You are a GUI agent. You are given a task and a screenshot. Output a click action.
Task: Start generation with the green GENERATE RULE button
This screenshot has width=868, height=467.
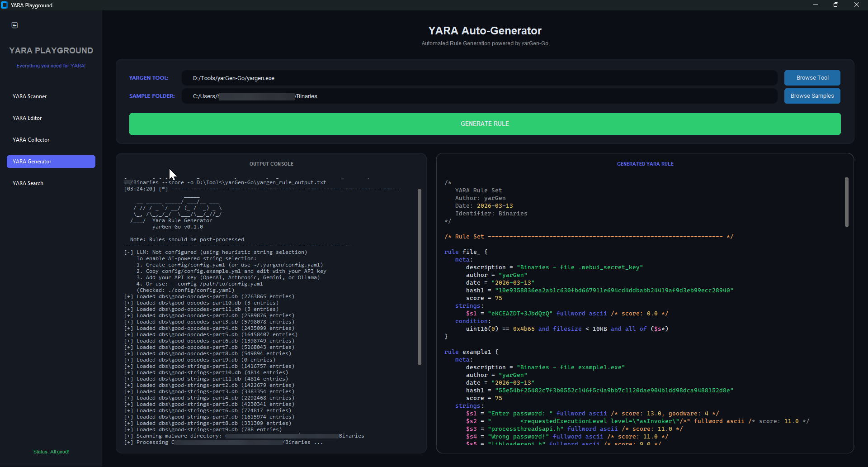pyautogui.click(x=485, y=124)
